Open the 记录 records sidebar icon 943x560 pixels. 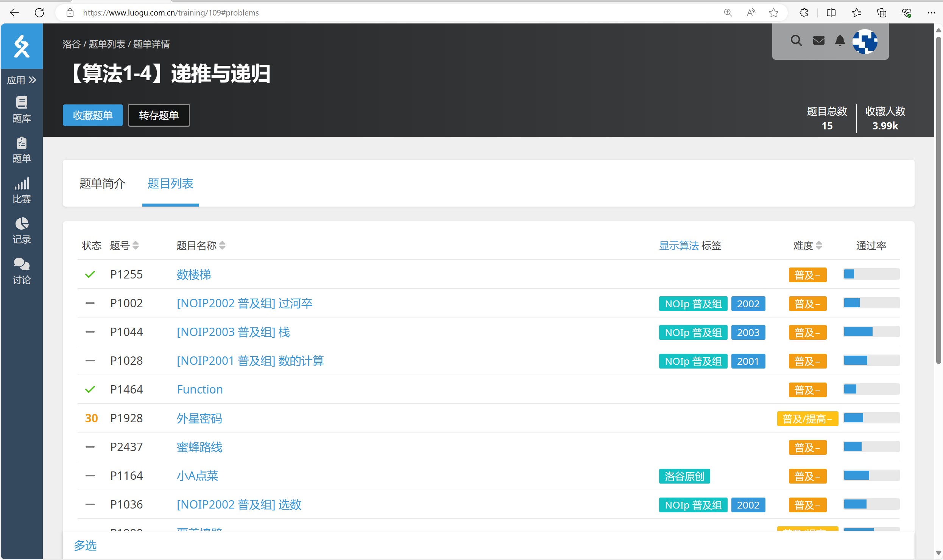[22, 230]
